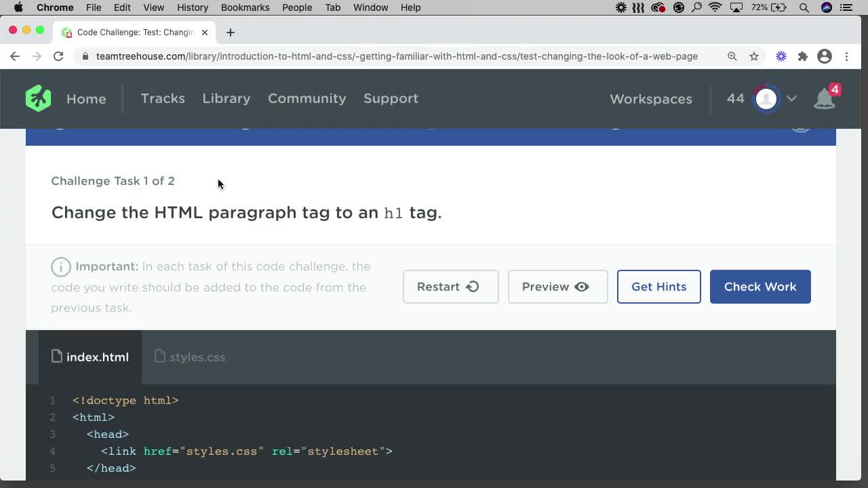Expand the profile chevron next to the avatar
The height and width of the screenshot is (488, 868).
[x=791, y=98]
